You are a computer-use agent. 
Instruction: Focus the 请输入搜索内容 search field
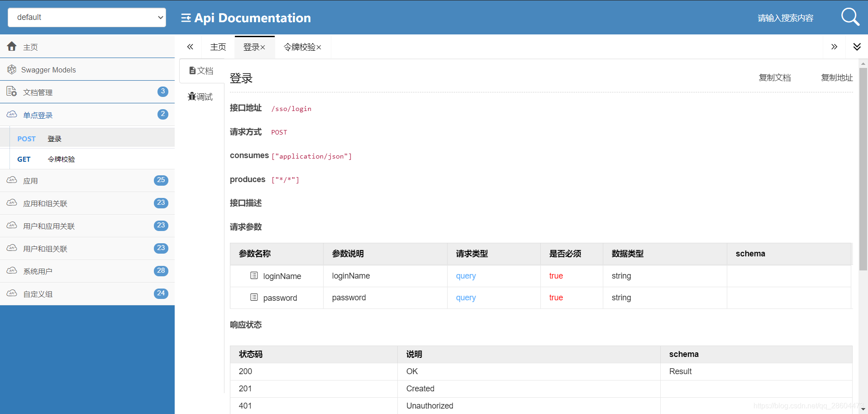point(785,18)
